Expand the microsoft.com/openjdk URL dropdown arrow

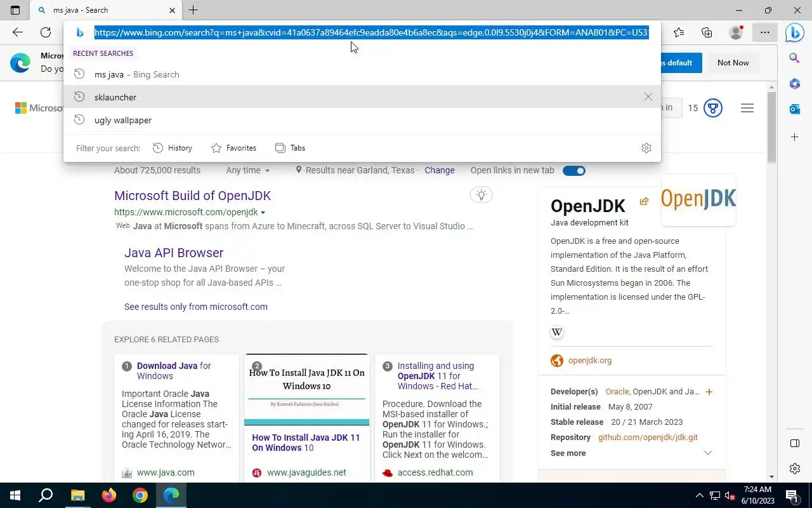point(263,213)
